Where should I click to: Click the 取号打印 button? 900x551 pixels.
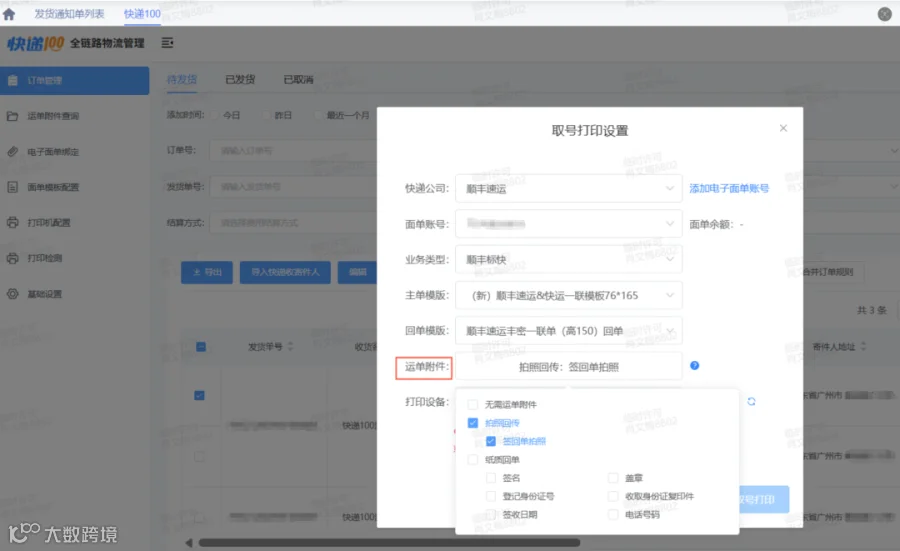click(x=763, y=499)
